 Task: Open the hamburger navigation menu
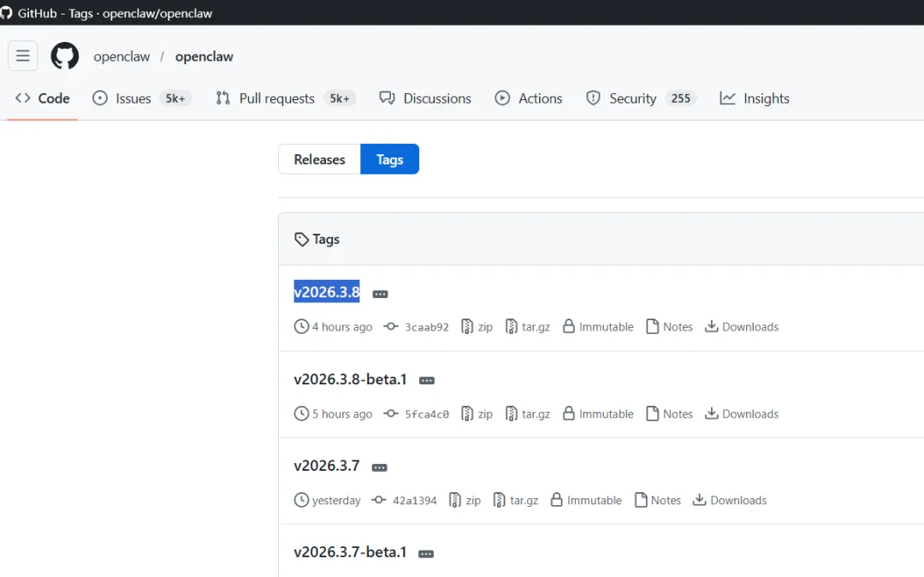(23, 56)
